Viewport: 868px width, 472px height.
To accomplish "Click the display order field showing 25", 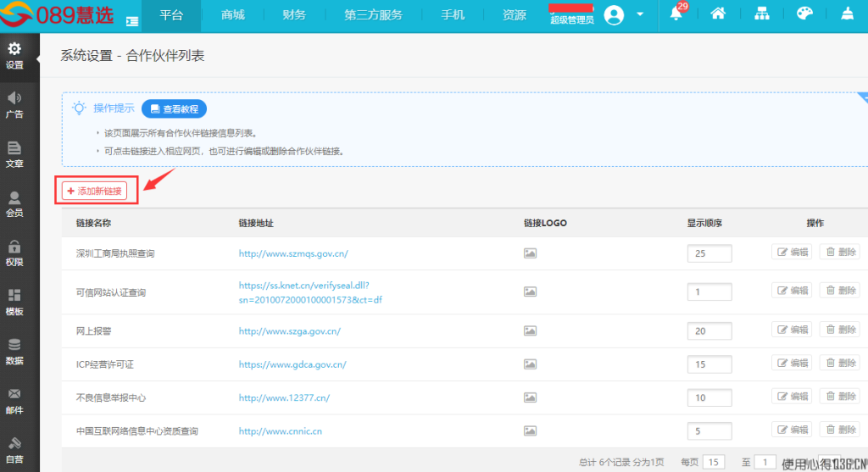I will [x=709, y=253].
